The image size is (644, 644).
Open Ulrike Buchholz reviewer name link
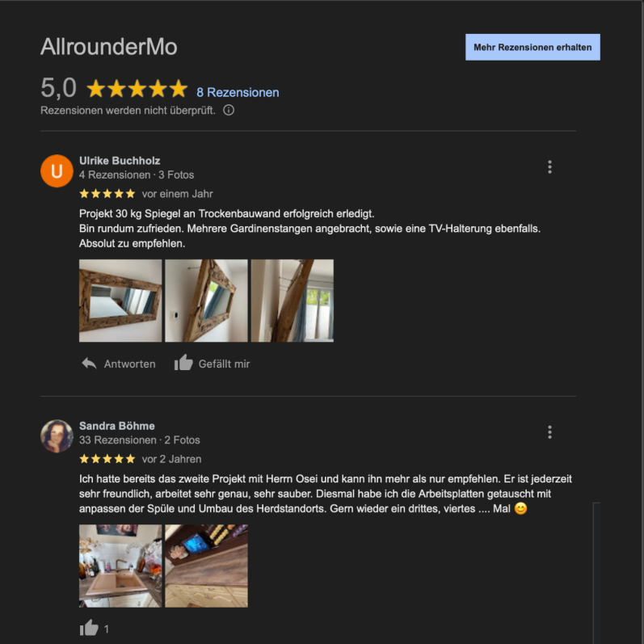click(x=120, y=161)
